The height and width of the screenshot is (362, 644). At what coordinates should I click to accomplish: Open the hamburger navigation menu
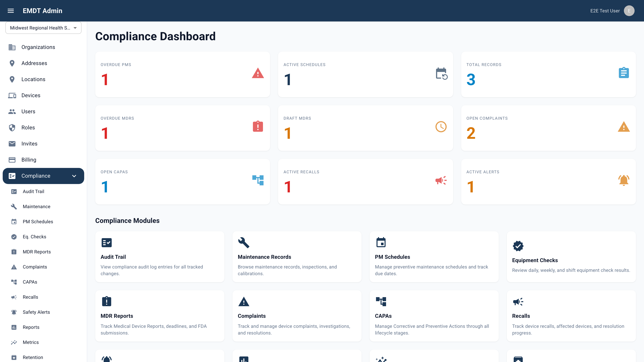click(x=11, y=11)
